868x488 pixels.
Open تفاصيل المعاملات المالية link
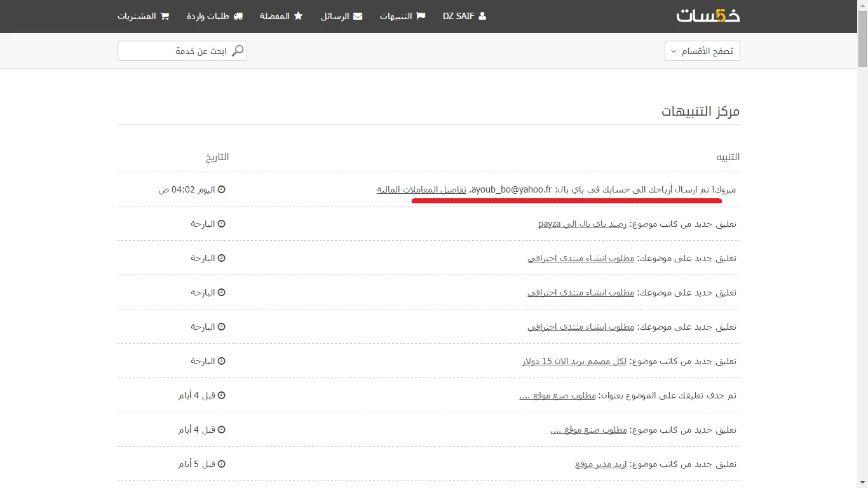point(421,189)
